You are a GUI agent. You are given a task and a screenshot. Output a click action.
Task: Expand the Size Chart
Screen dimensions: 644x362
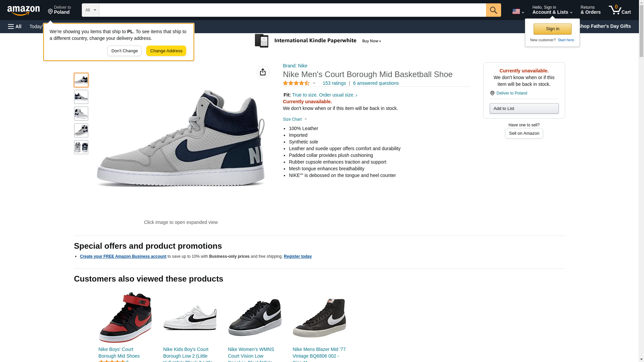295,119
